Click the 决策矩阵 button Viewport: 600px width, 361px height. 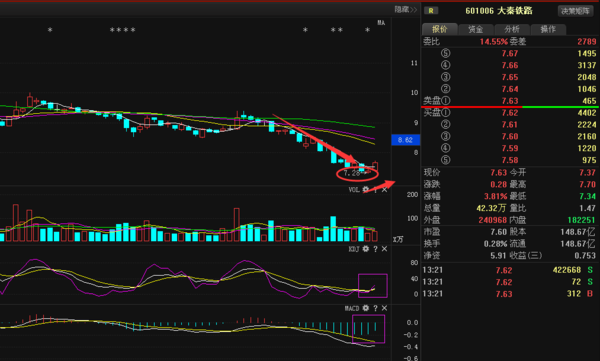(575, 11)
